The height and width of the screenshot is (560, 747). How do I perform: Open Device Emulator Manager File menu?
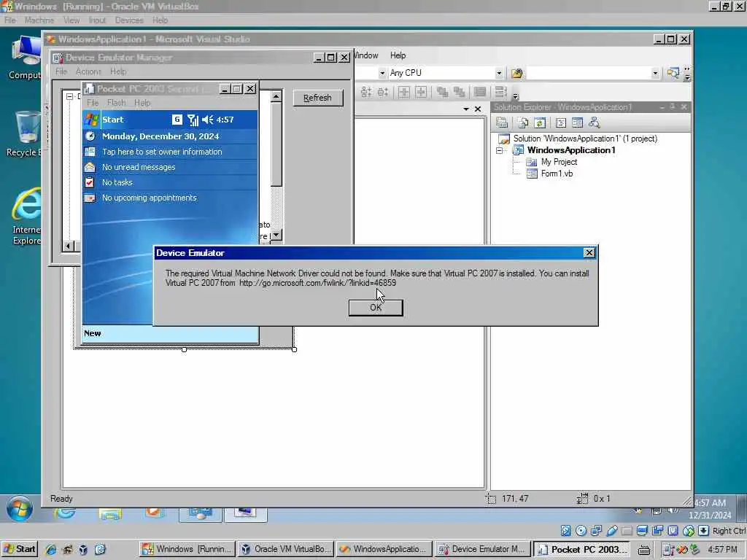pos(61,71)
